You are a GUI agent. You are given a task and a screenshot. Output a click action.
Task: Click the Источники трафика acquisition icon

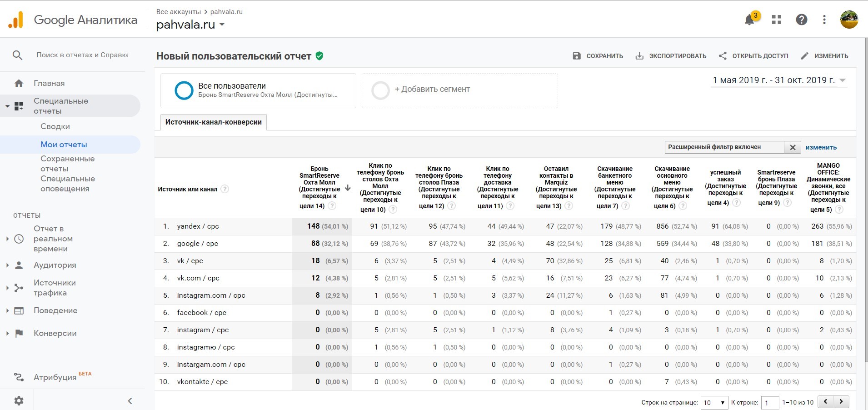(x=19, y=288)
